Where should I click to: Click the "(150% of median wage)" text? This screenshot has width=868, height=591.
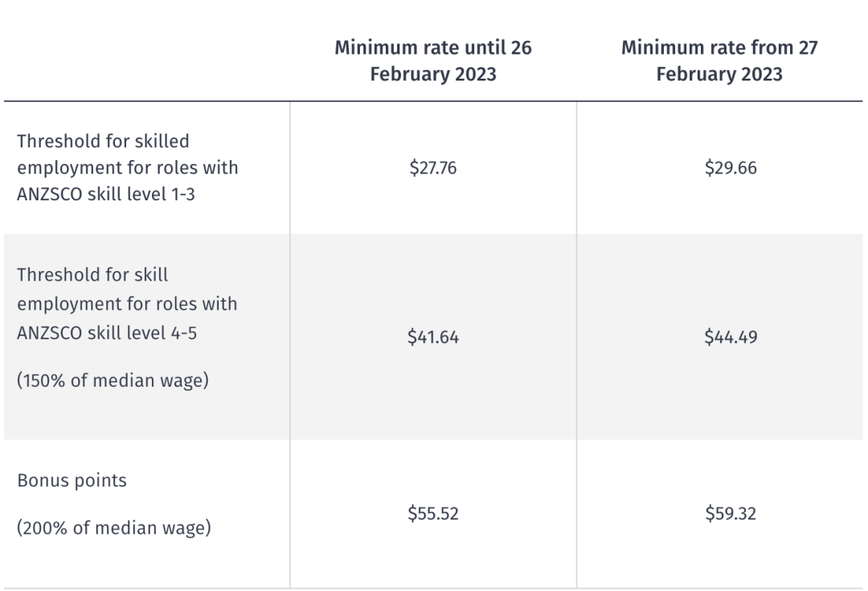(x=113, y=380)
